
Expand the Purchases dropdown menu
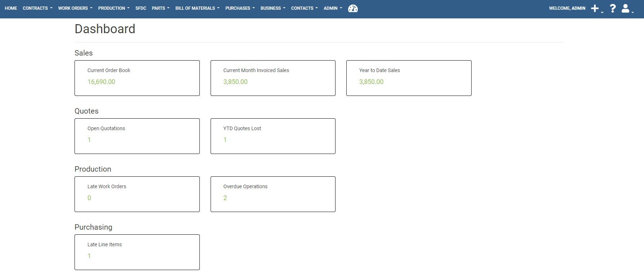(x=240, y=8)
